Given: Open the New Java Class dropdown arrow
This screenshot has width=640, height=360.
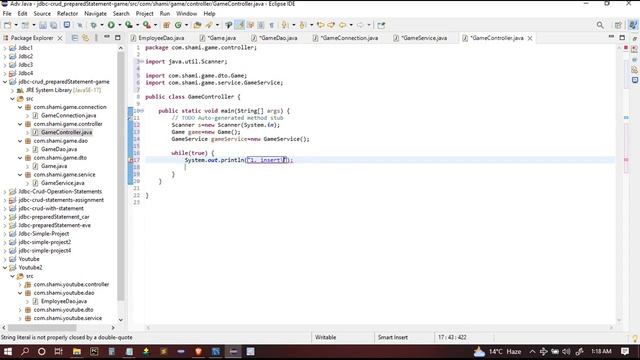Looking at the screenshot, I should tap(186, 25).
